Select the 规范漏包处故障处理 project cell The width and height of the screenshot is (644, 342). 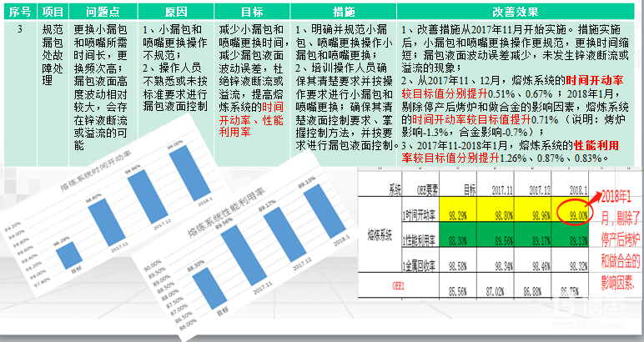coord(54,58)
